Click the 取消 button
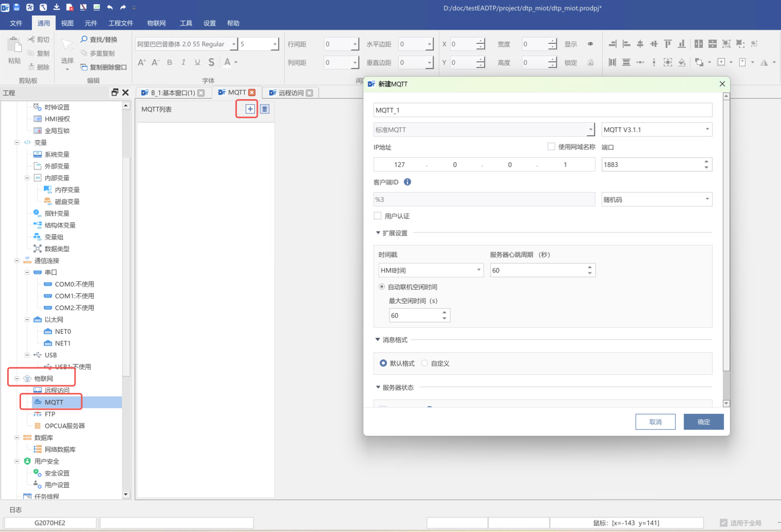This screenshot has height=532, width=781. tap(655, 422)
